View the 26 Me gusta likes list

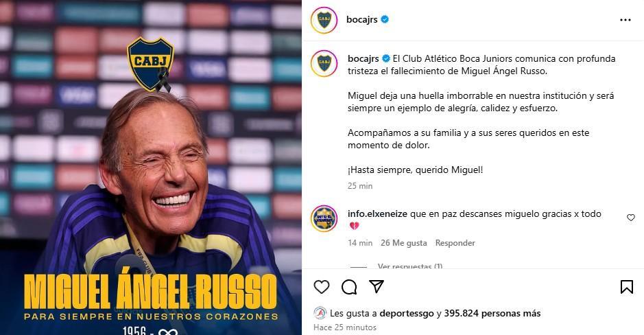(x=404, y=243)
